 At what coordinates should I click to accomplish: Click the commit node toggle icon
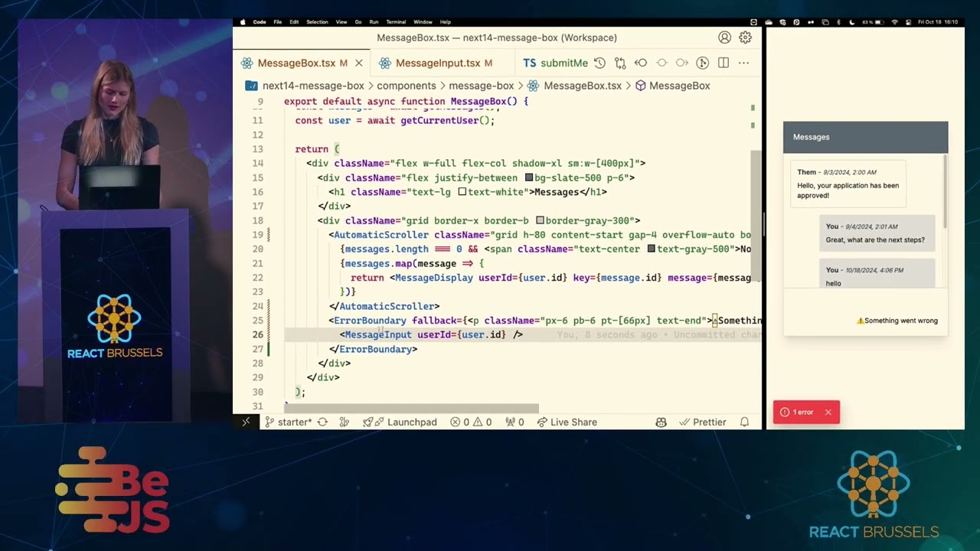[661, 63]
